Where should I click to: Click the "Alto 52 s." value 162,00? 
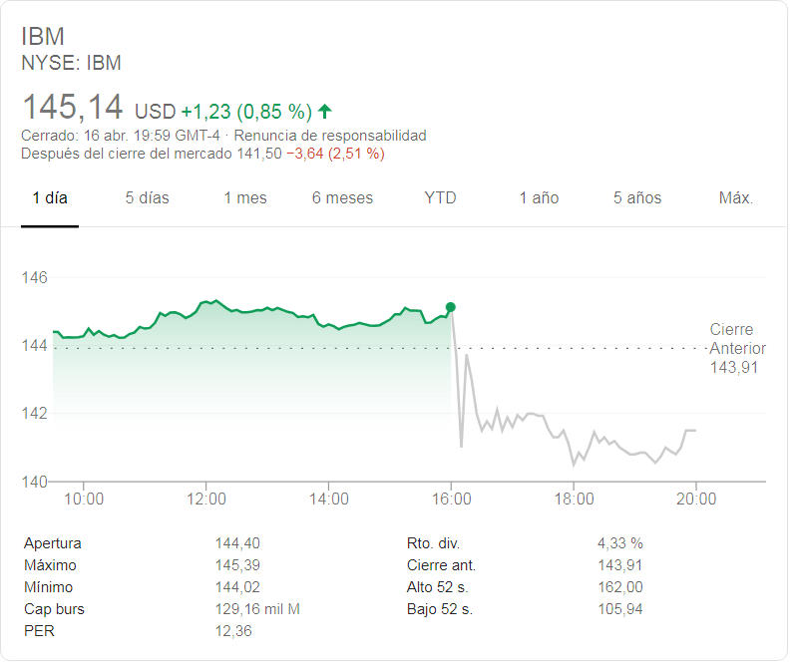(619, 587)
